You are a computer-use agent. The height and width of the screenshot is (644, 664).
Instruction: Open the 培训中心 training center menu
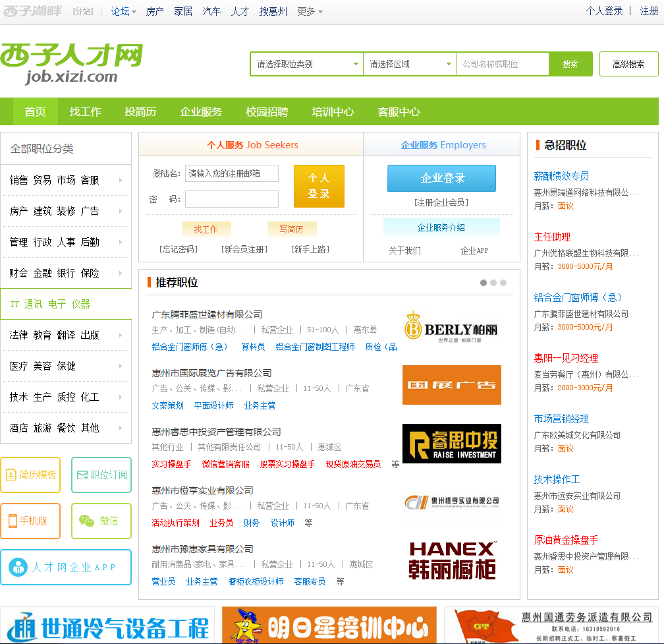[x=333, y=111]
